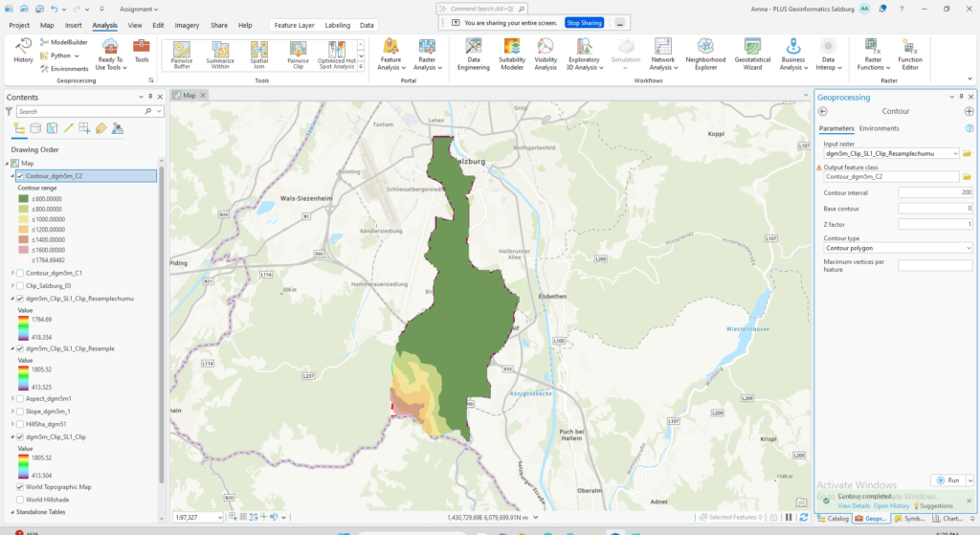980x535 pixels.
Task: Enable the World Hillshade layer
Action: [x=20, y=500]
